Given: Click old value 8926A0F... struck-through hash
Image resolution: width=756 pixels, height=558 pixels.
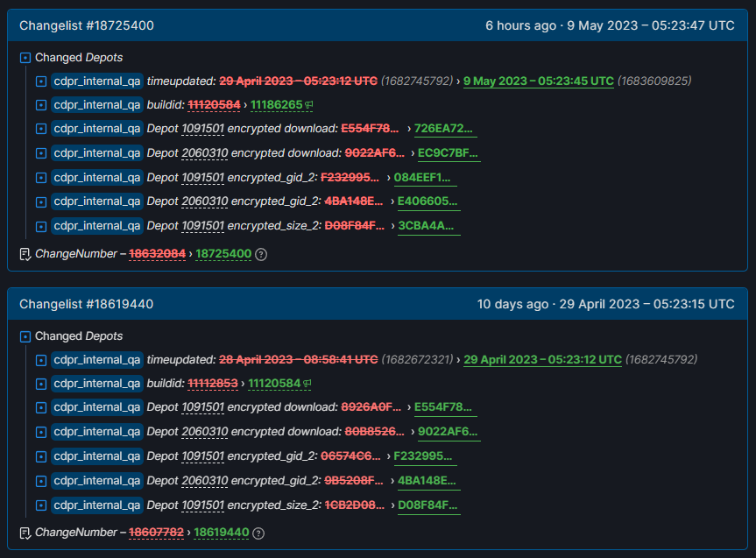Looking at the screenshot, I should coord(371,407).
